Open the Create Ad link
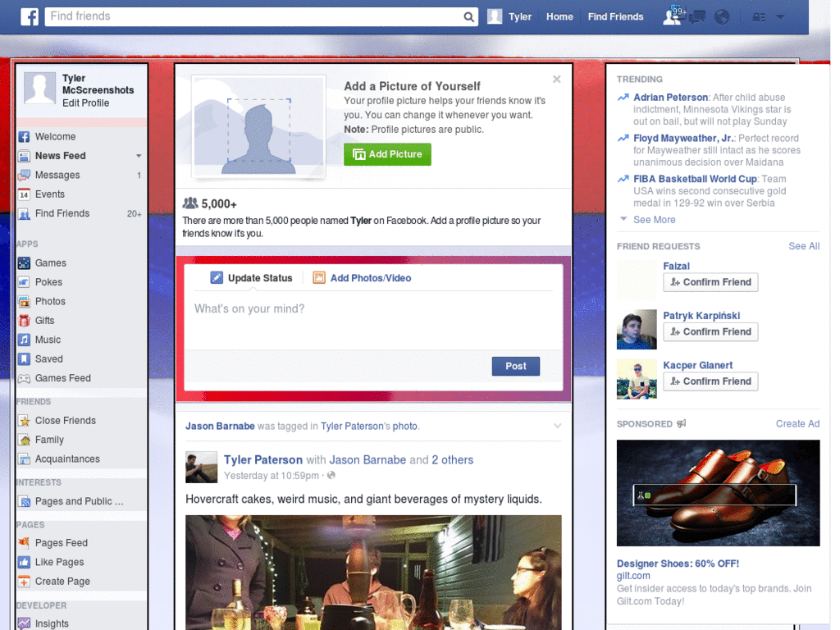Image resolution: width=840 pixels, height=630 pixels. (797, 424)
